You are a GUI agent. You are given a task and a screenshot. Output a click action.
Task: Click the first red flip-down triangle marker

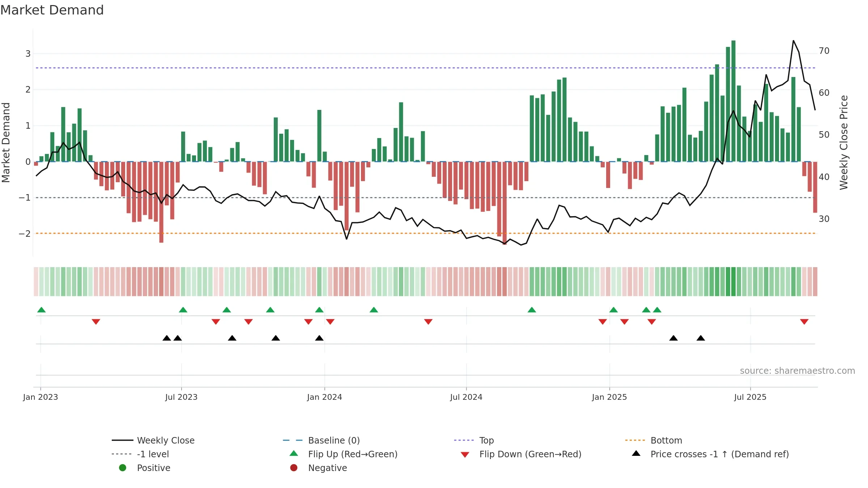96,322
